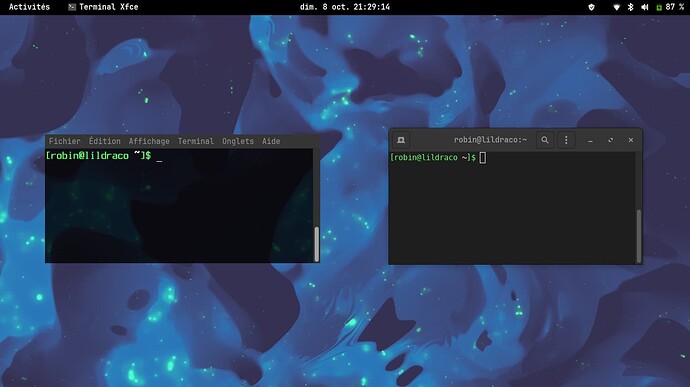Open the Bluetooth status icon

[x=630, y=7]
